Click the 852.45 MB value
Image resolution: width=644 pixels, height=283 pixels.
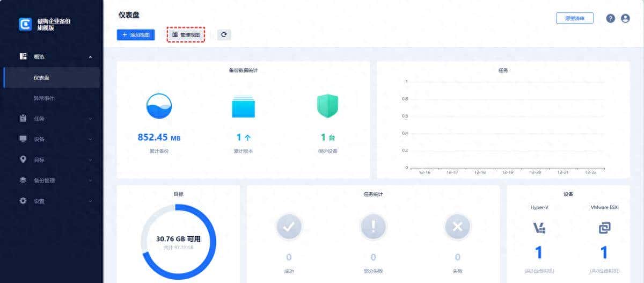pos(159,137)
